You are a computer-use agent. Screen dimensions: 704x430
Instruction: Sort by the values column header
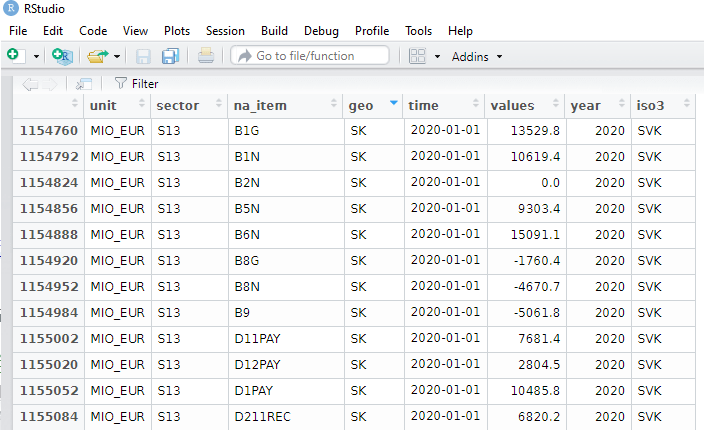point(512,105)
